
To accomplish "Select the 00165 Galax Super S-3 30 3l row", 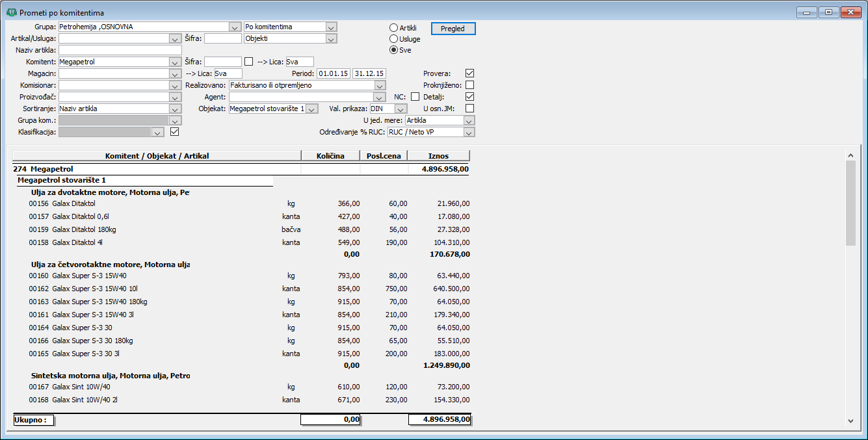I will [x=249, y=354].
